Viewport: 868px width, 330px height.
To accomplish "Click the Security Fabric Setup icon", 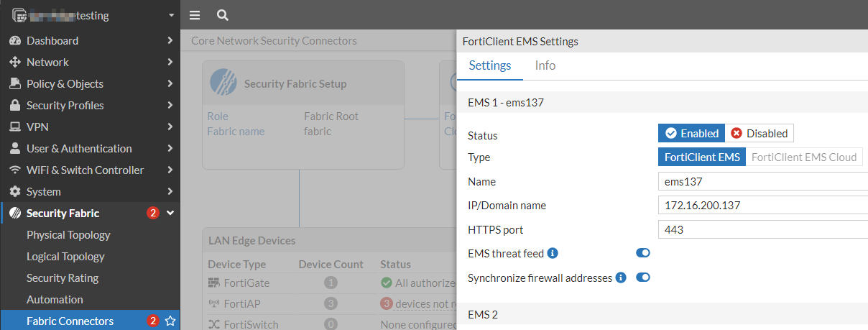I will (223, 83).
